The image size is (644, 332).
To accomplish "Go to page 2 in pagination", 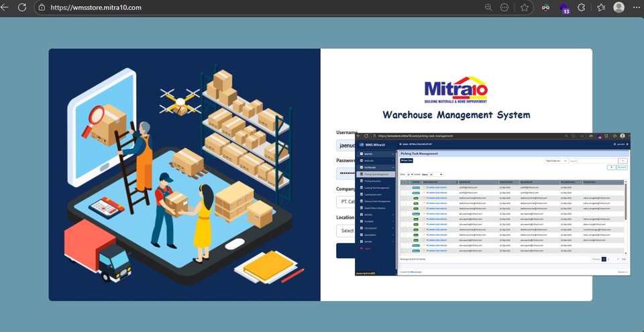I will pyautogui.click(x=608, y=260).
